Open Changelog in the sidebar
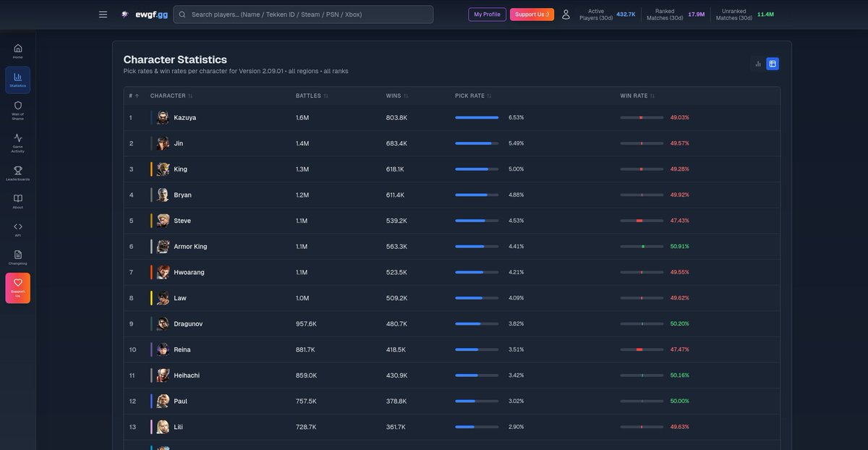Image resolution: width=868 pixels, height=450 pixels. click(18, 258)
